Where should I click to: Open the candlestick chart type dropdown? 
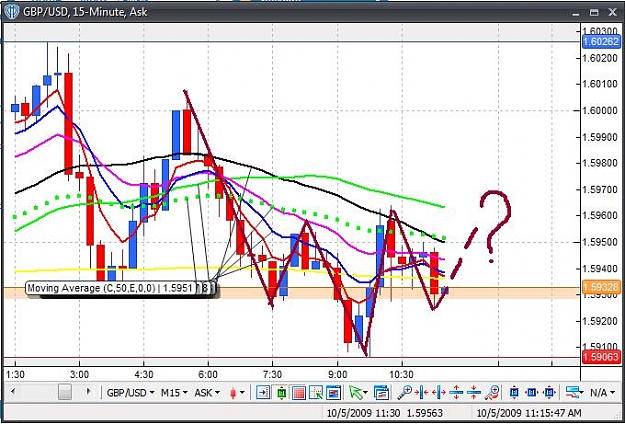coord(237,393)
